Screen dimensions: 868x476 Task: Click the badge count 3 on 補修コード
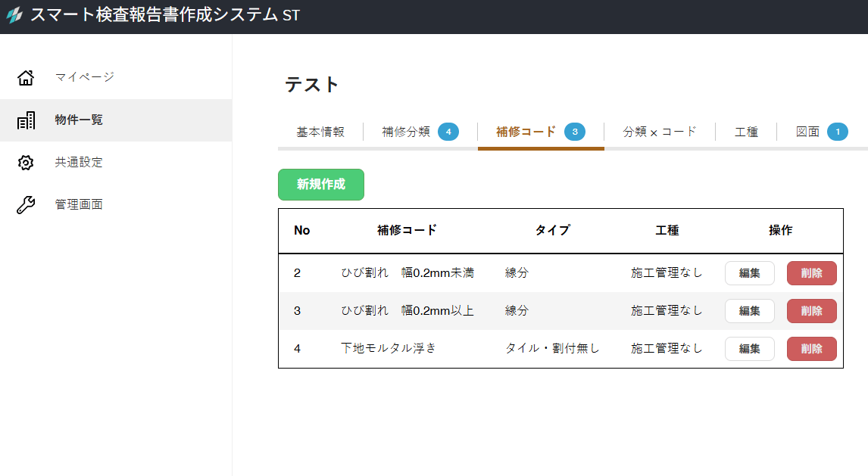coord(575,132)
